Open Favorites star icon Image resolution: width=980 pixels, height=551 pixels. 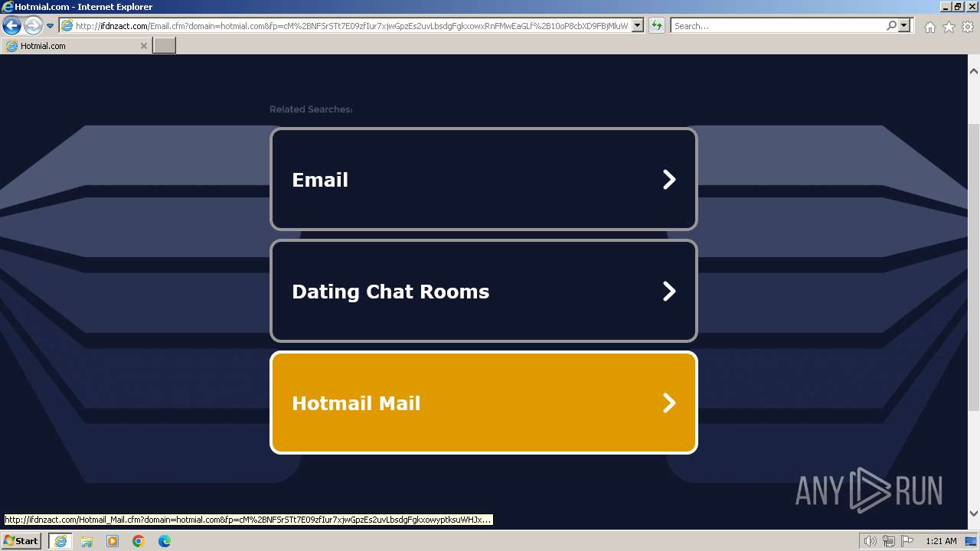coord(949,27)
